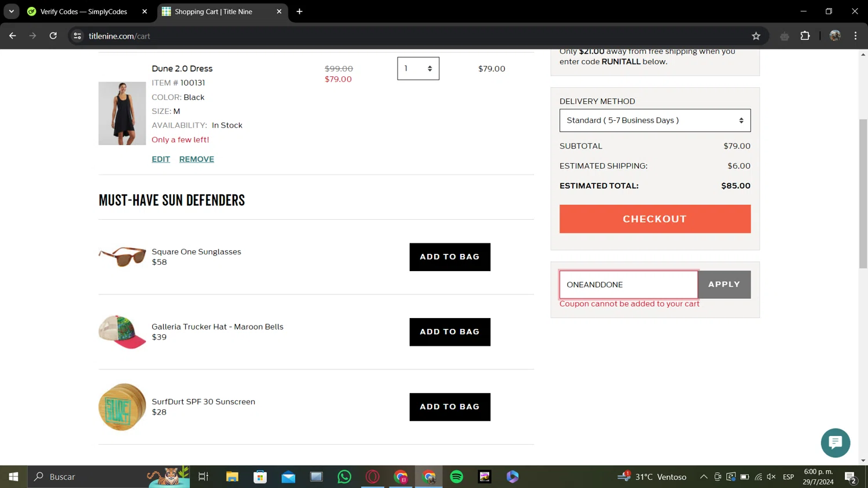
Task: Open the 31°C Ventoso weather widget
Action: click(652, 476)
